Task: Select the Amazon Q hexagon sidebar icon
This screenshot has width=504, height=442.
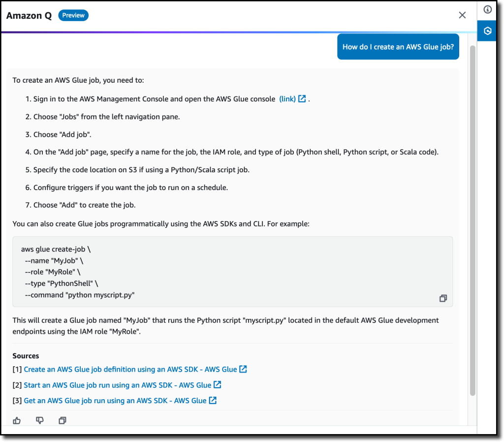Action: point(488,31)
